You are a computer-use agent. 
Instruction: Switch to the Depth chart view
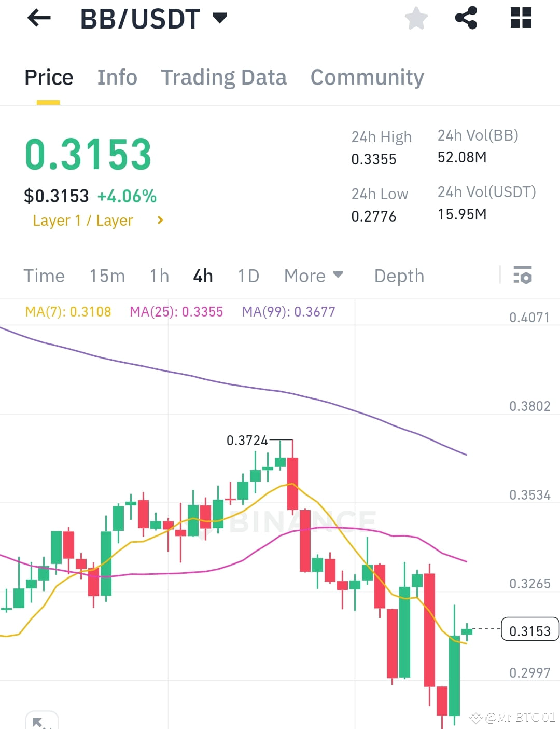click(x=399, y=276)
